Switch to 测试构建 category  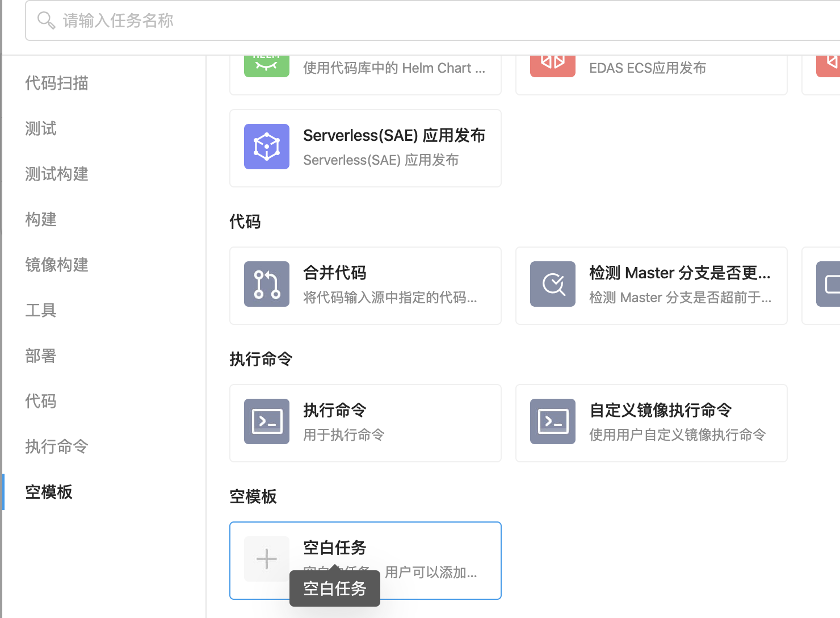57,174
